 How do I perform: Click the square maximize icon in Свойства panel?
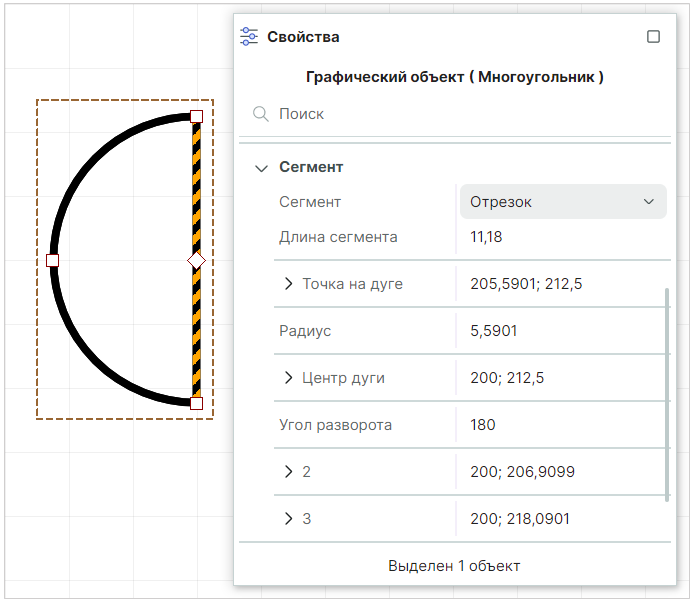tap(653, 37)
